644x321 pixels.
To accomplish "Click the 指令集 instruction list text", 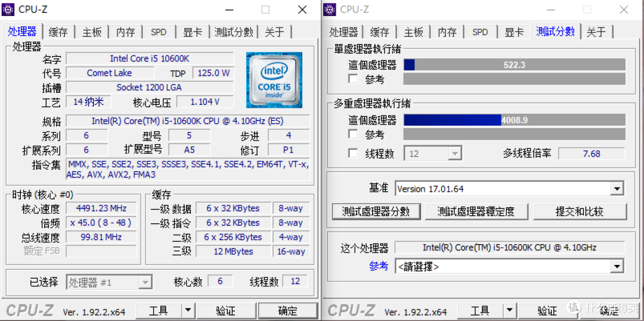I will pos(188,169).
